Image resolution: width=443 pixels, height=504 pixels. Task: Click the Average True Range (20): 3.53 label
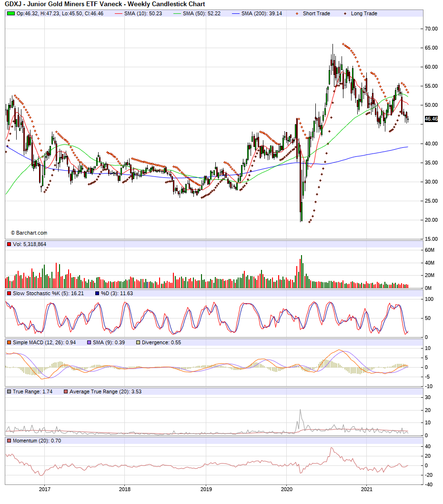(106, 392)
